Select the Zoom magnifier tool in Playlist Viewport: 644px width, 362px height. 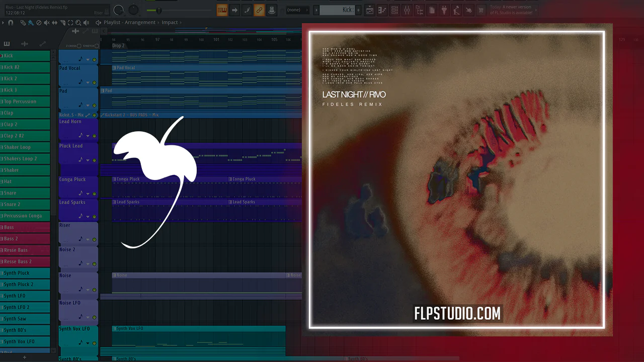(78, 23)
